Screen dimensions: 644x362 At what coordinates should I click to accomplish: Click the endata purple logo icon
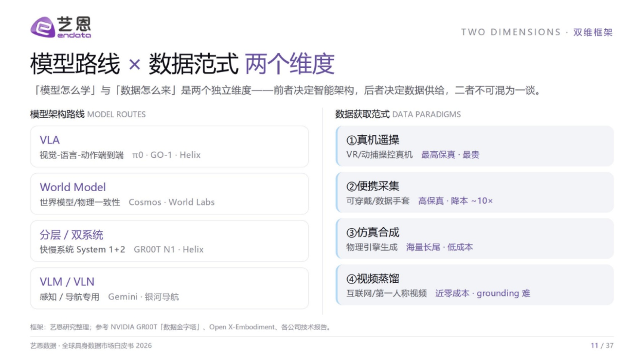(x=42, y=27)
